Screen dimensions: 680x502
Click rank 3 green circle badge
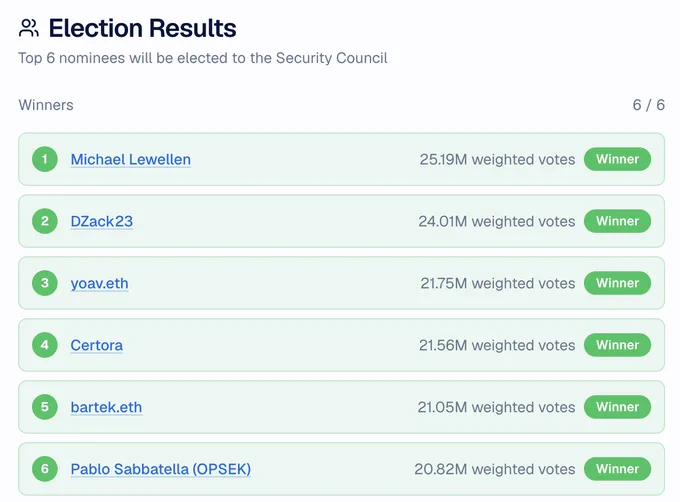(45, 283)
